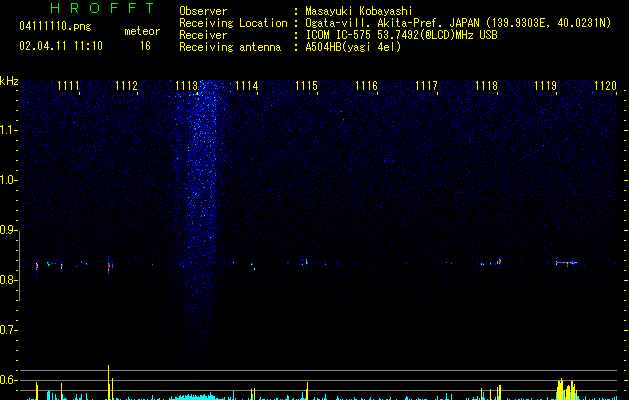Image resolution: width=629 pixels, height=400 pixels.
Task: Click the date stamp 02.04.11 11:10
Action: coord(61,46)
